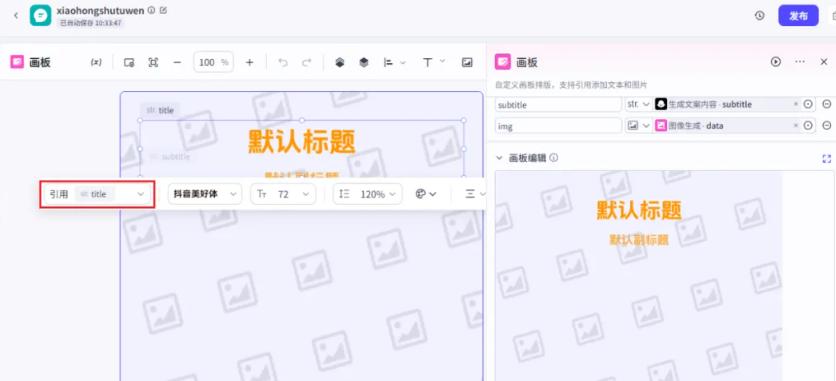The width and height of the screenshot is (836, 381).
Task: Select the 默认标题 text on the canvas
Action: [x=302, y=142]
